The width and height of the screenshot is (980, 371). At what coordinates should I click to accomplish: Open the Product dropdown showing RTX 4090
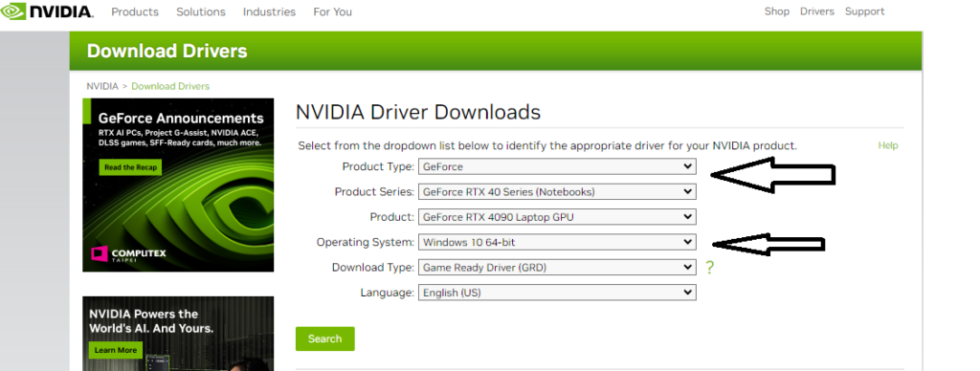point(557,217)
